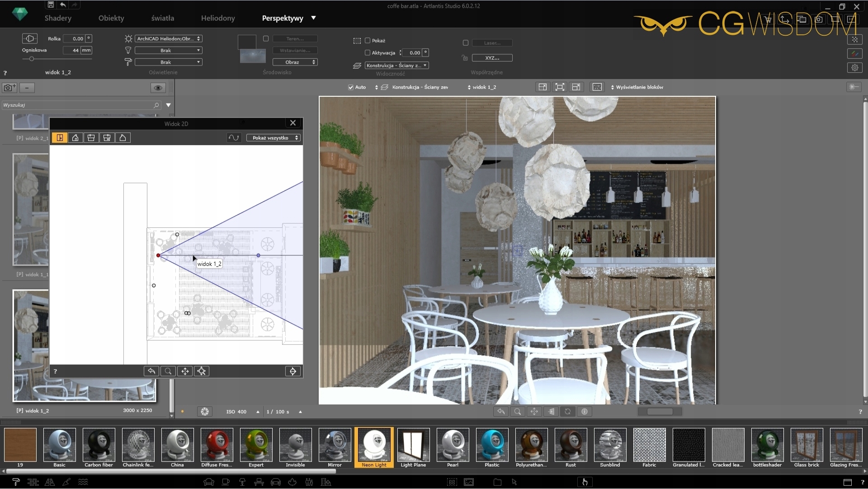Click the navigation hand icon in the bottom bar

pos(585,482)
